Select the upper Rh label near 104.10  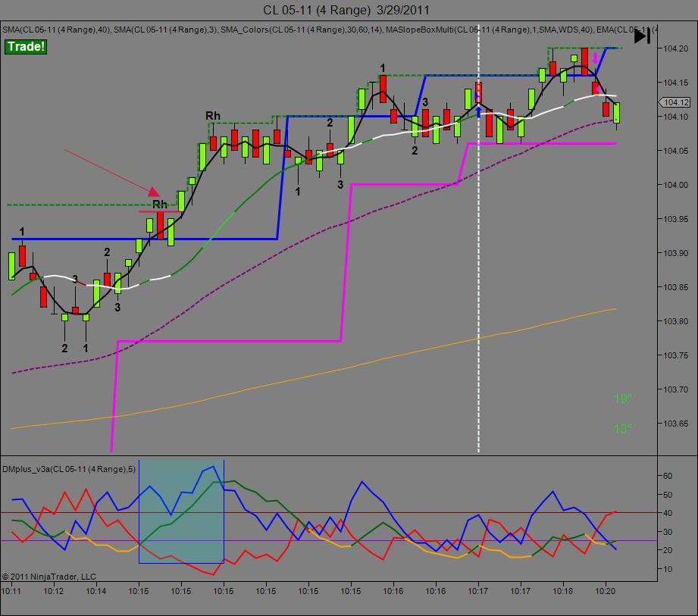pyautogui.click(x=213, y=116)
